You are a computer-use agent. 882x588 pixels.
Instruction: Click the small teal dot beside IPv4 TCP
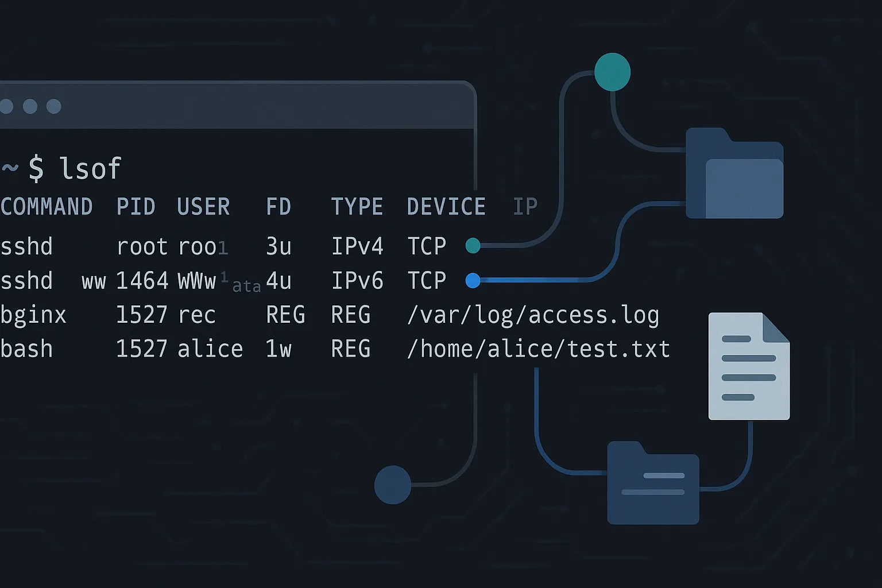click(473, 246)
